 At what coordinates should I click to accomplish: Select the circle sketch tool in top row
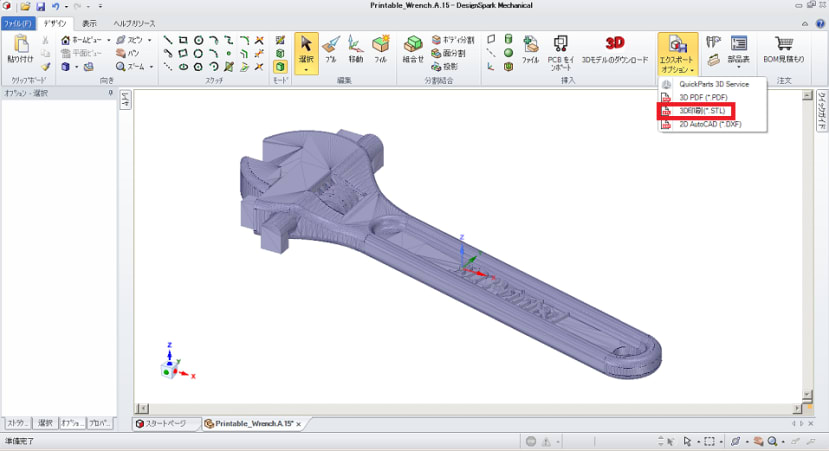(x=198, y=40)
